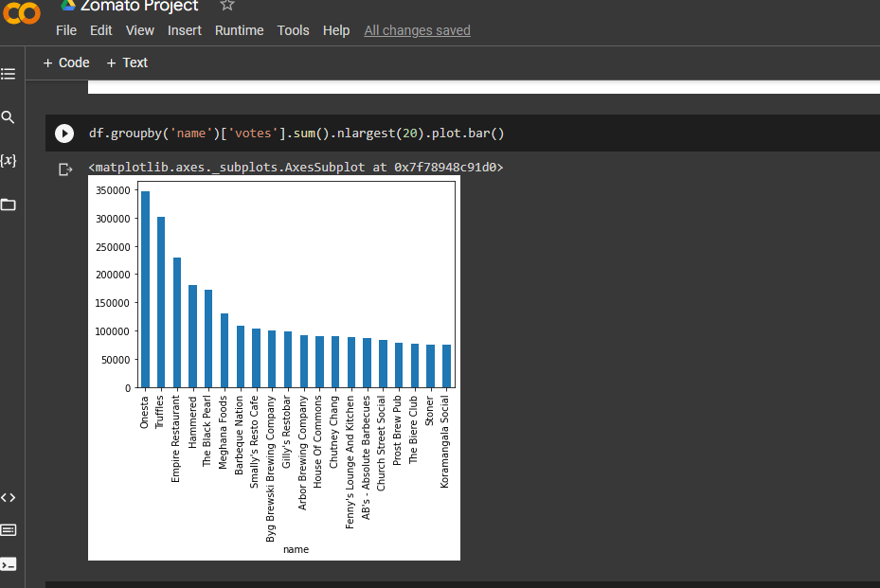The height and width of the screenshot is (588, 880).
Task: Click the matplotlib AxesSubplot output text
Action: coord(296,168)
